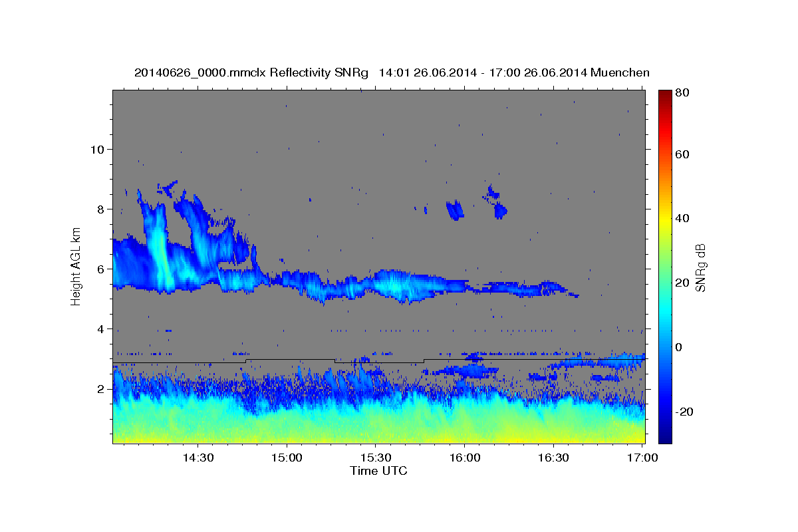Click the height tick label 10
Image resolution: width=798 pixels, height=532 pixels.
click(97, 149)
